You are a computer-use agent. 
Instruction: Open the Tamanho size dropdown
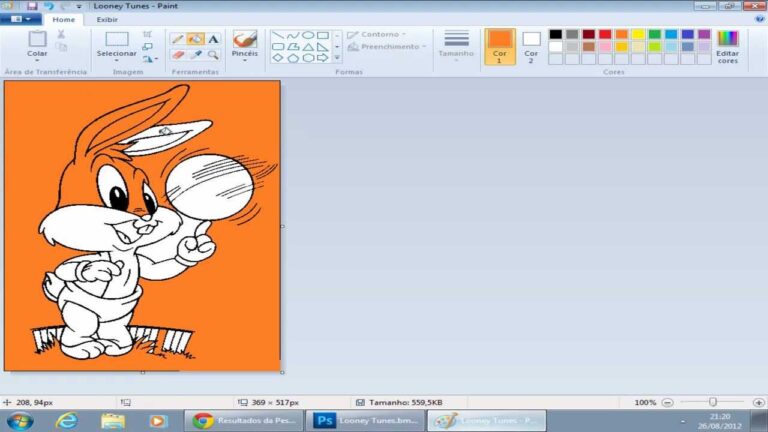pyautogui.click(x=456, y=47)
